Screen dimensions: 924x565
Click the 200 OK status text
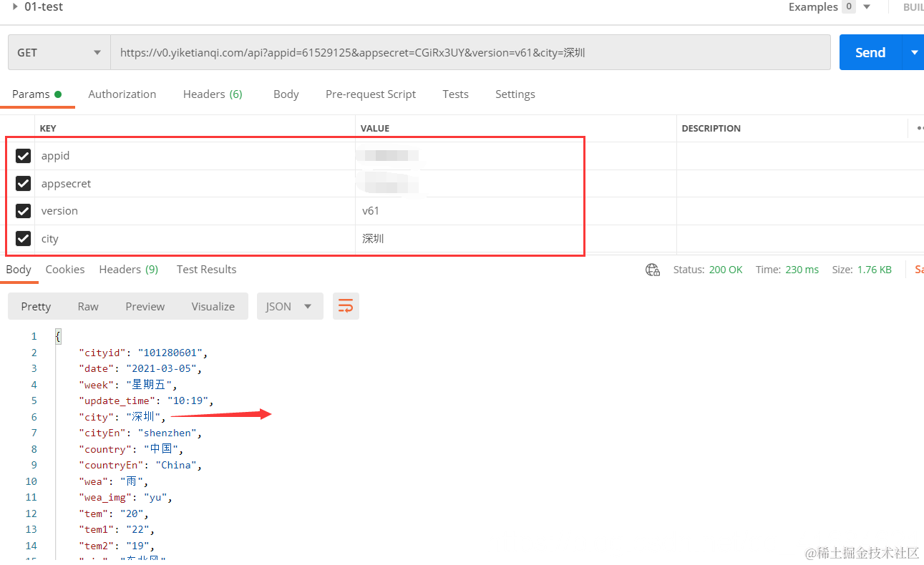(725, 270)
